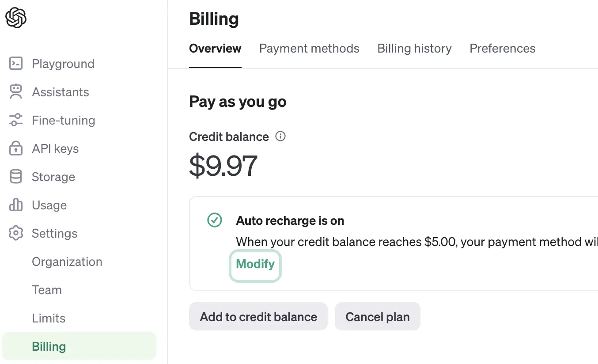598x364 pixels.
Task: Show Credit balance info tooltip icon
Action: [280, 136]
